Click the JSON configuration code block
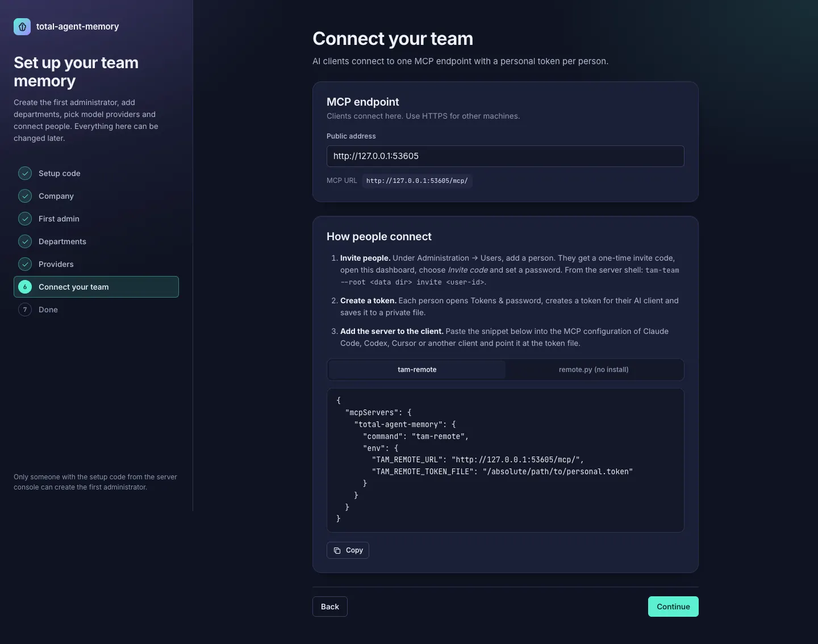 [506, 460]
